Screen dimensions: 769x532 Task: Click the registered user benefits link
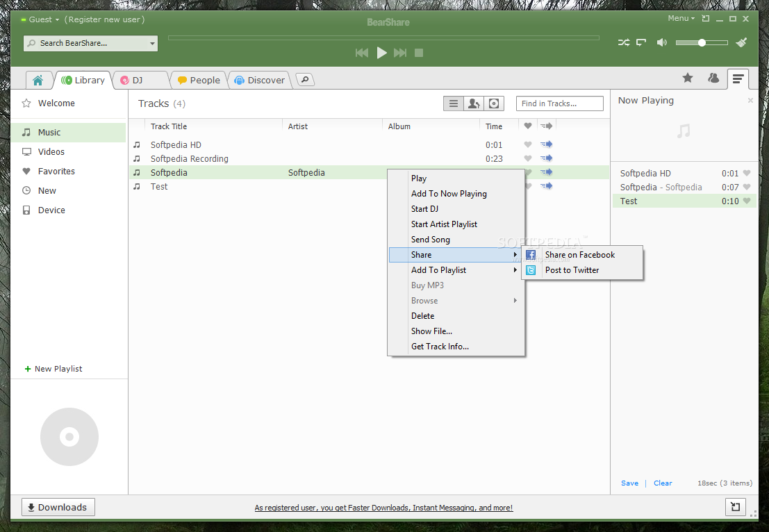[383, 508]
